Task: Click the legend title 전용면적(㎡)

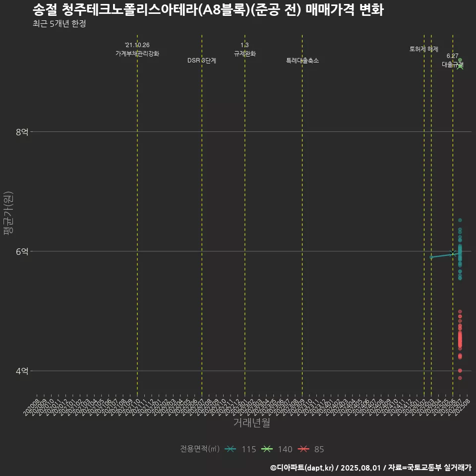Action: [200, 449]
